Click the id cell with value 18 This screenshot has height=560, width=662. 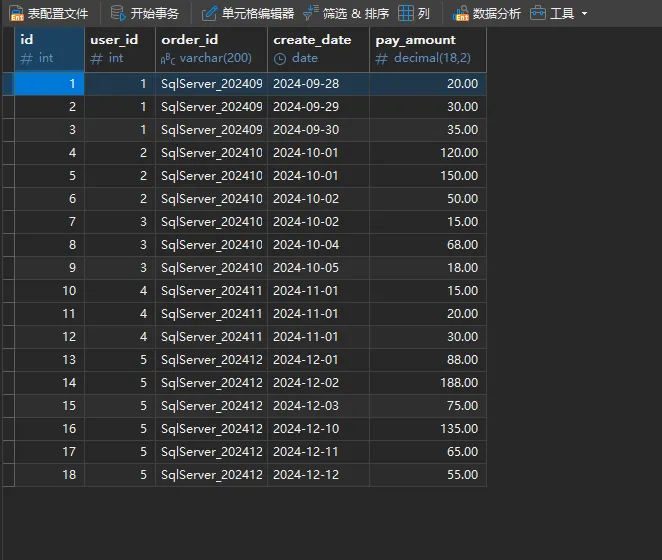49,474
